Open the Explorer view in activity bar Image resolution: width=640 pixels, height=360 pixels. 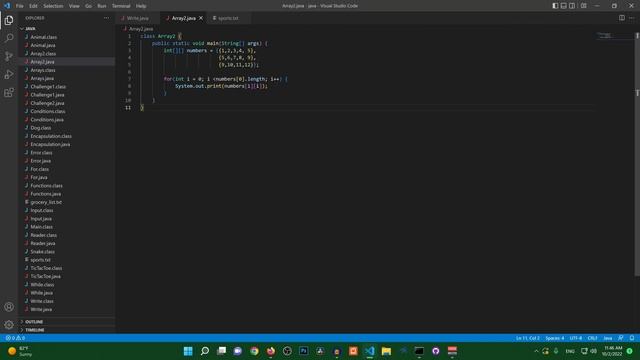pyautogui.click(x=9, y=20)
